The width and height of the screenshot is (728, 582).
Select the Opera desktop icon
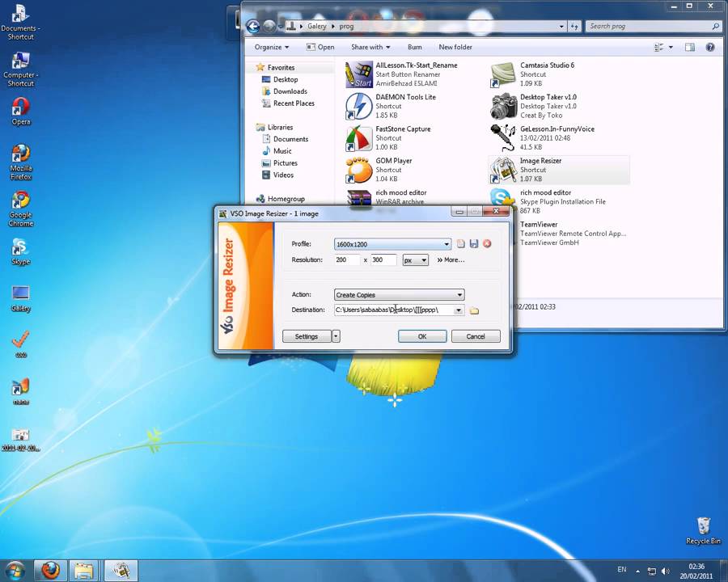click(x=21, y=112)
